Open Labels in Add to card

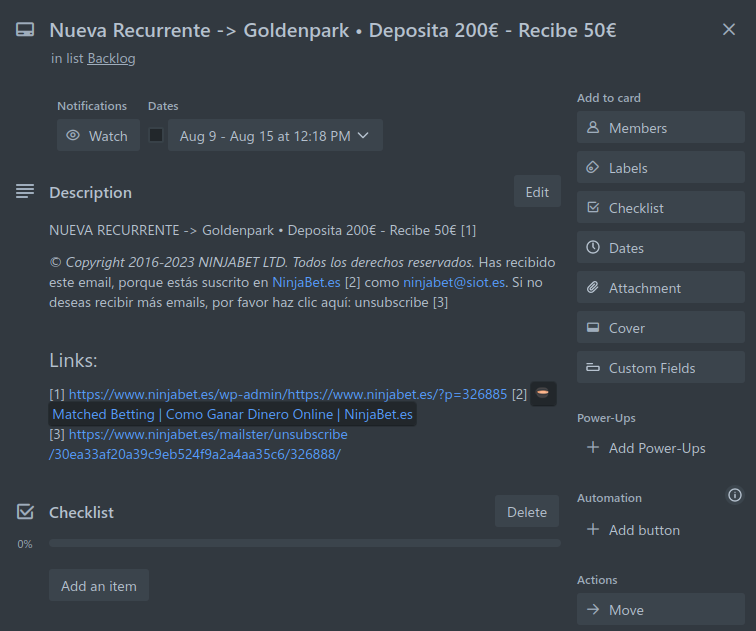(x=661, y=167)
